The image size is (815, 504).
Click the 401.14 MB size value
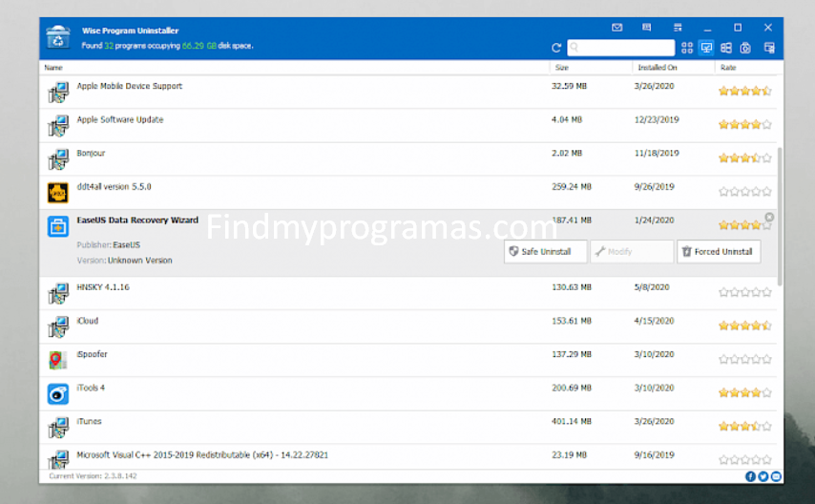(572, 421)
